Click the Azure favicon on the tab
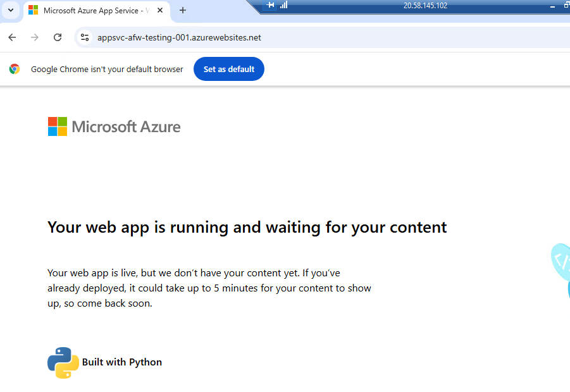The image size is (570, 392). pyautogui.click(x=34, y=11)
